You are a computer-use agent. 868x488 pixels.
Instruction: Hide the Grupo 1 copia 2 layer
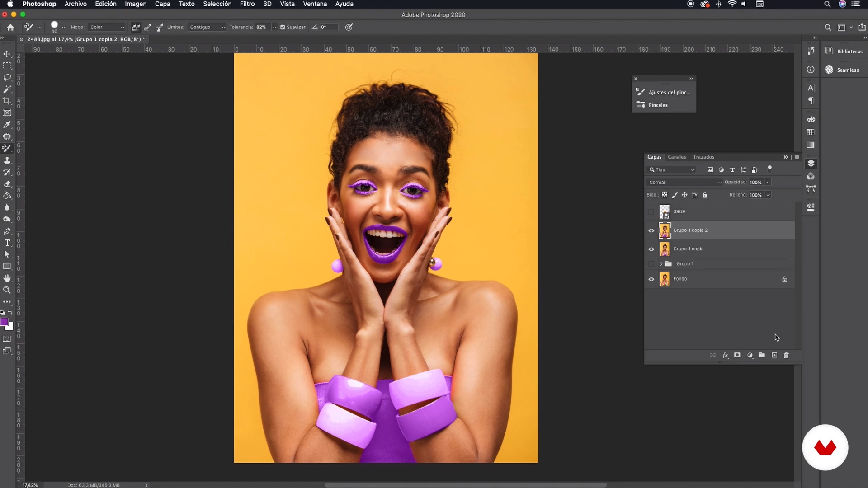click(x=651, y=230)
